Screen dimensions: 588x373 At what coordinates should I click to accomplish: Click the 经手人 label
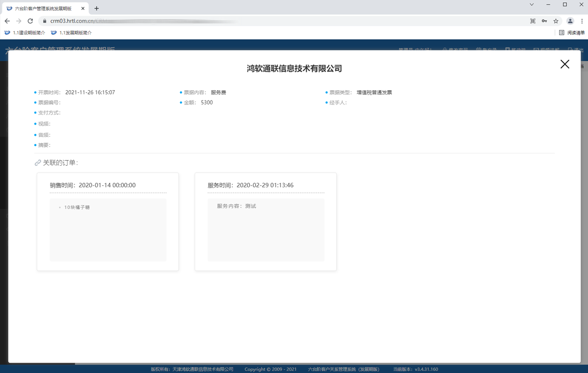pyautogui.click(x=338, y=103)
